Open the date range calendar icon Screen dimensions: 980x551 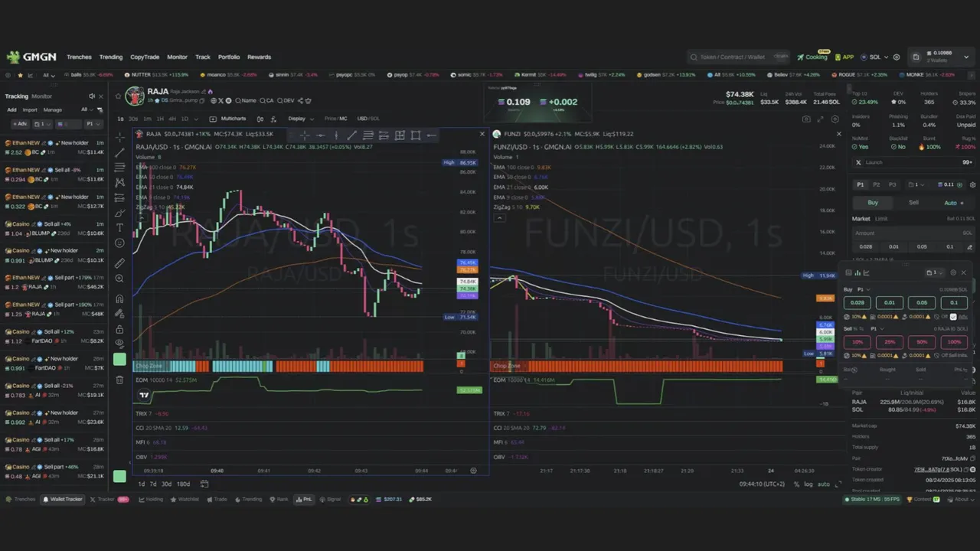pyautogui.click(x=204, y=484)
